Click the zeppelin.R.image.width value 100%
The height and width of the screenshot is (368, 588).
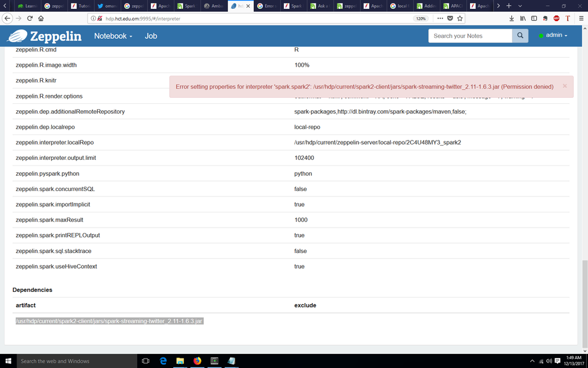[302, 65]
